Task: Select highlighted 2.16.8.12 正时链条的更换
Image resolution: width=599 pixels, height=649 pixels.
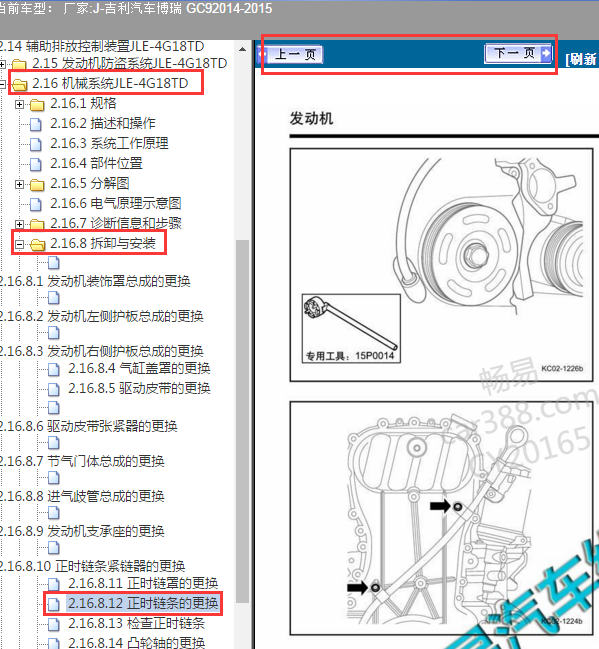Action: pyautogui.click(x=142, y=603)
